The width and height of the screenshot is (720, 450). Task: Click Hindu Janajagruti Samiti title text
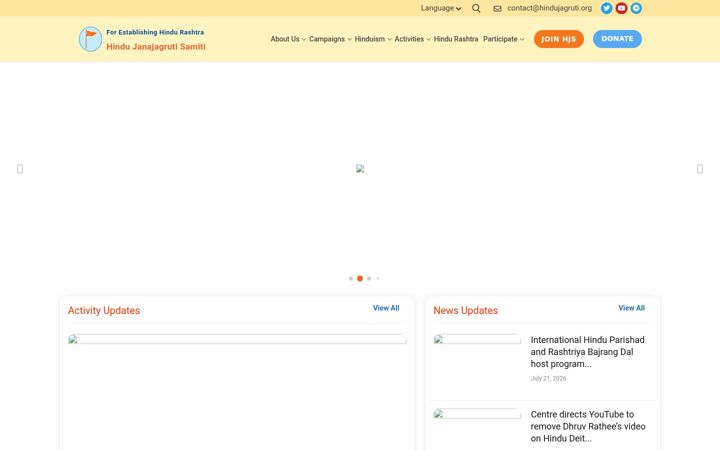pos(156,46)
